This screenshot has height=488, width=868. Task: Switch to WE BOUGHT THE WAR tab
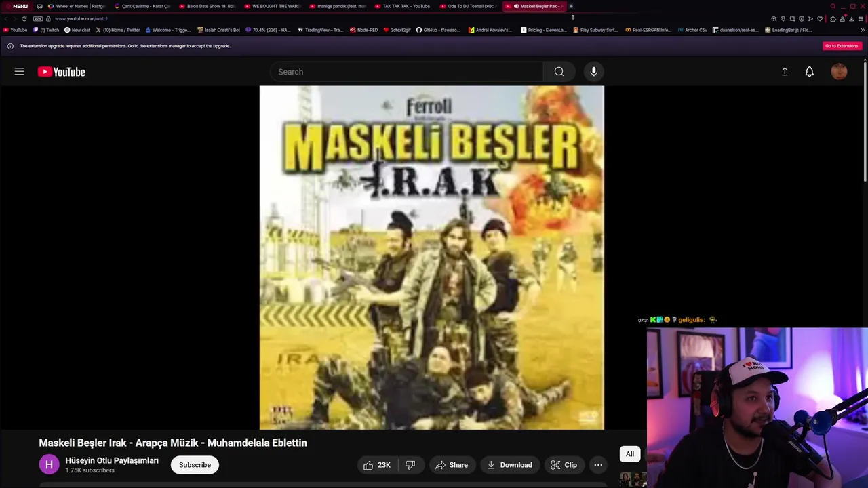(273, 6)
